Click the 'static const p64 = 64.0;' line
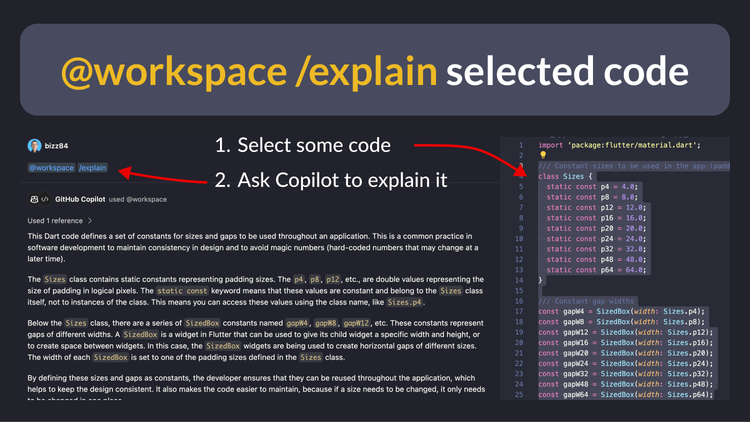Viewport: 750px width, 422px height. (596, 270)
